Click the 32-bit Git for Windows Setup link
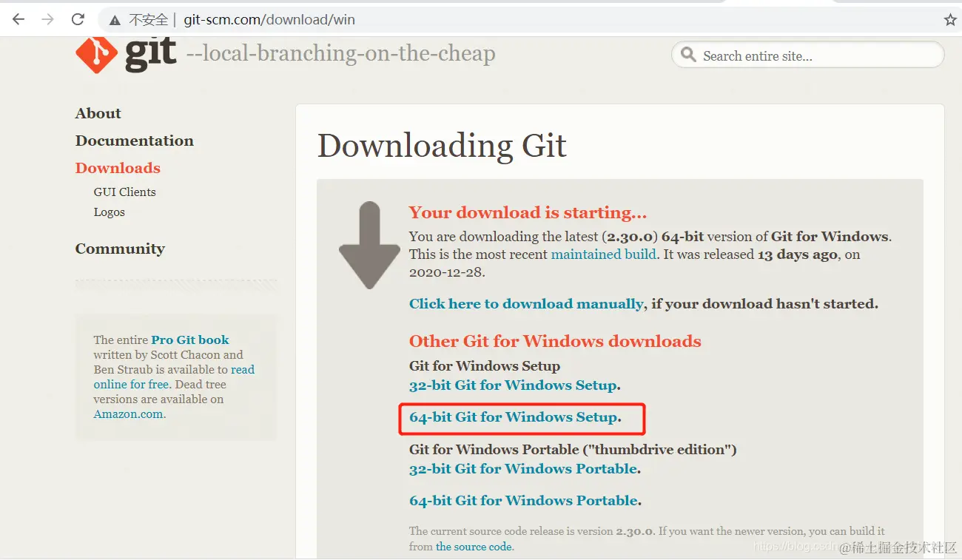 [513, 385]
